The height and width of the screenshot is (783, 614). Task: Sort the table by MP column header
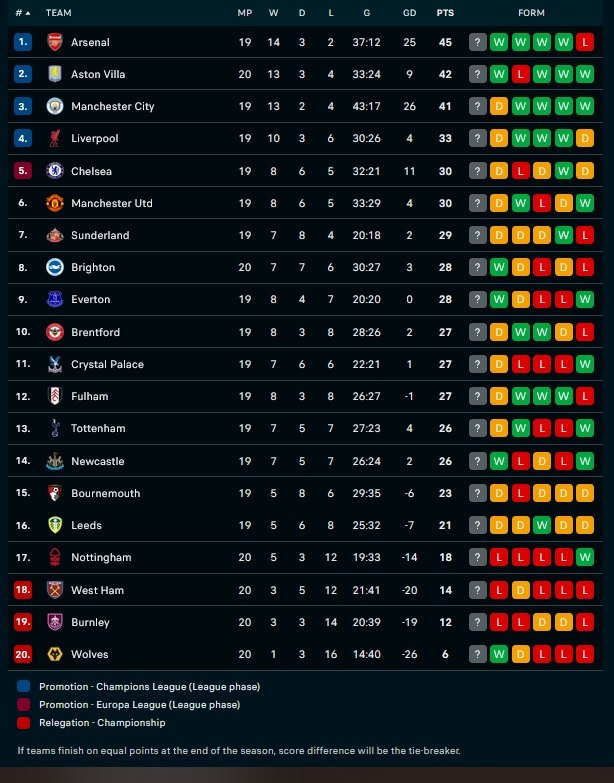pyautogui.click(x=245, y=13)
